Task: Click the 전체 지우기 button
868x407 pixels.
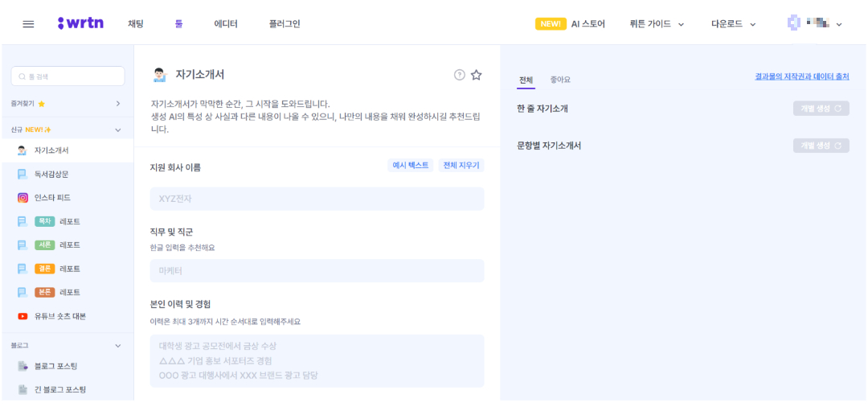Action: pos(461,166)
